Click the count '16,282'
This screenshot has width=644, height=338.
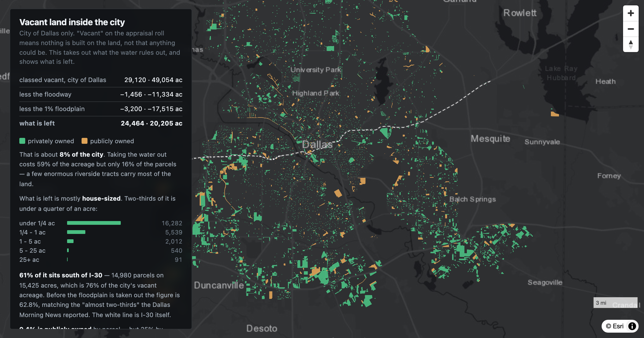[172, 223]
